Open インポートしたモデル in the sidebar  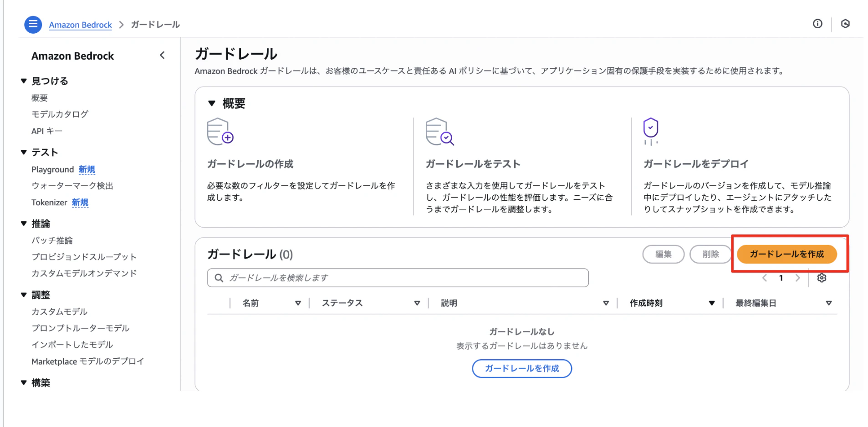click(72, 345)
